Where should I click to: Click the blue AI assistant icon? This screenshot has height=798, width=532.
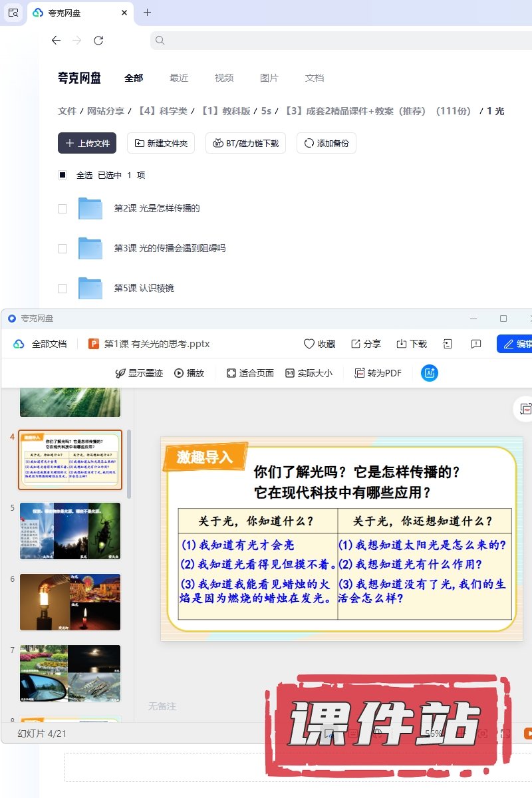[430, 373]
